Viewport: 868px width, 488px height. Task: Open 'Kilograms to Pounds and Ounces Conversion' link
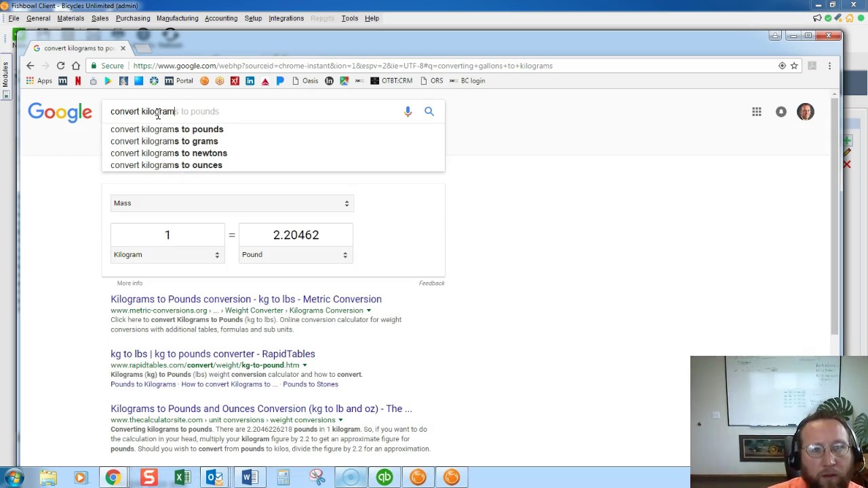point(261,409)
